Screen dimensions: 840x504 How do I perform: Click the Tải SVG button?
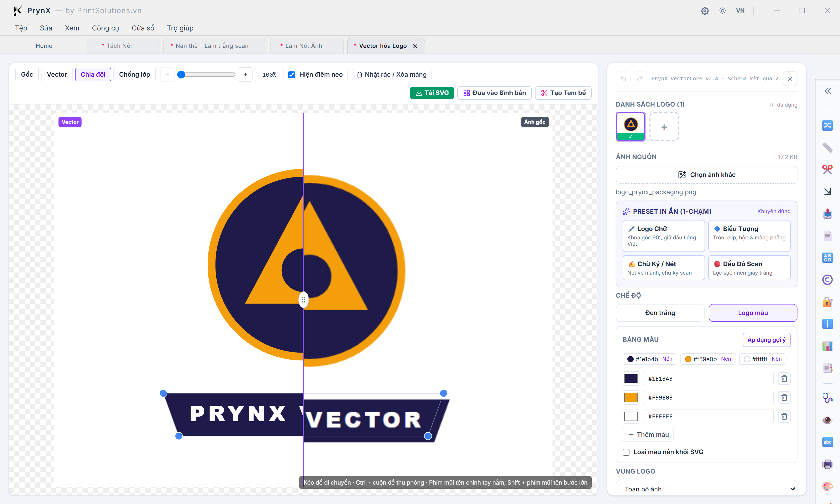point(432,93)
